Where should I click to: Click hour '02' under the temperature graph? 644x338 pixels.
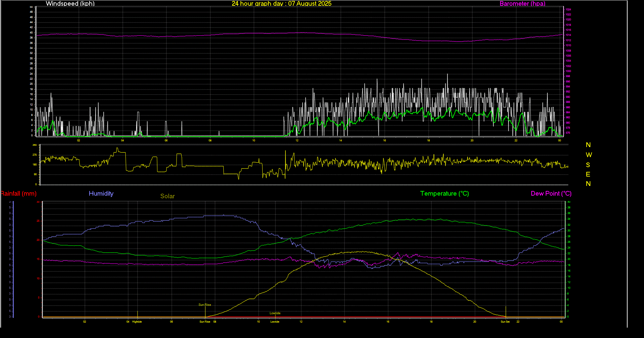click(85, 322)
